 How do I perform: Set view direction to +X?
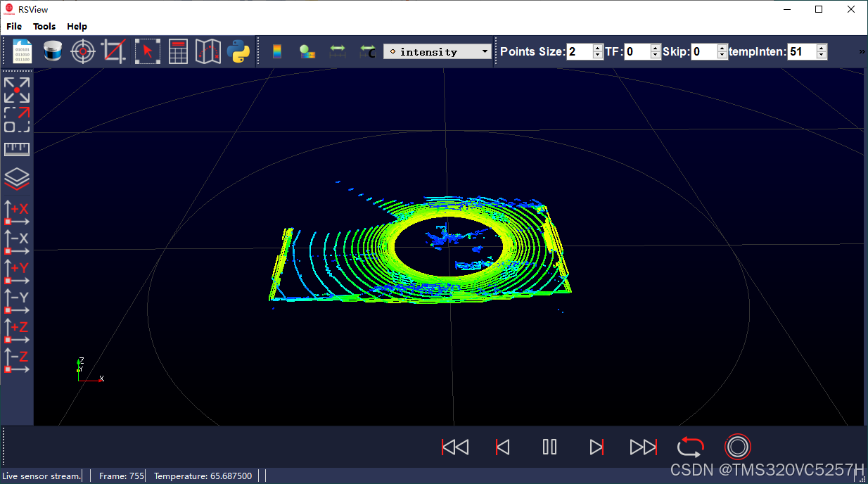(17, 212)
